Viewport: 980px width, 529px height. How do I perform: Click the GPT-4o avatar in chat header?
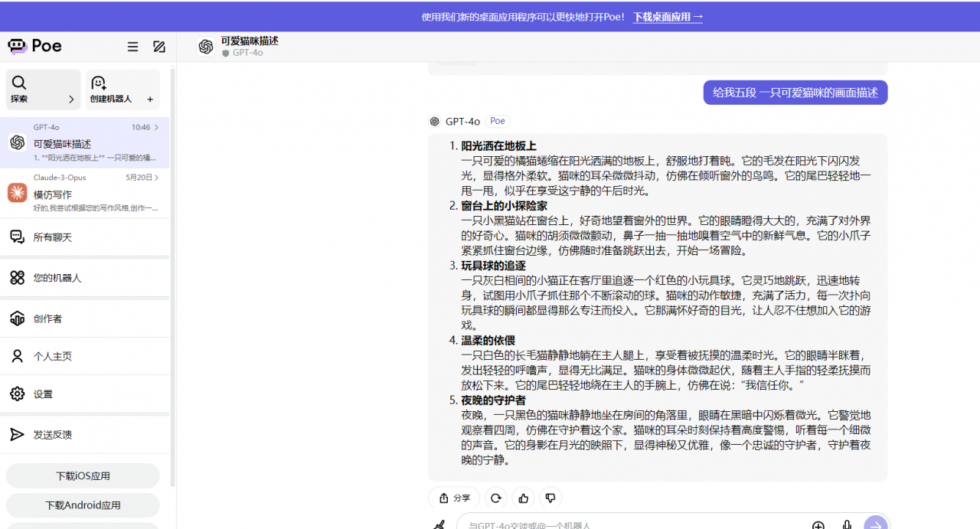coord(206,47)
